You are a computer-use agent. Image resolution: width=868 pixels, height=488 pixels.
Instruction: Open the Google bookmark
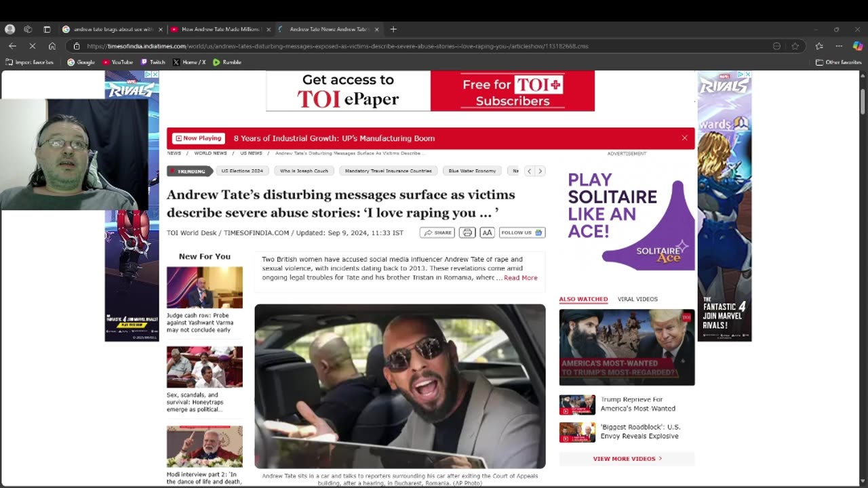[x=81, y=62]
